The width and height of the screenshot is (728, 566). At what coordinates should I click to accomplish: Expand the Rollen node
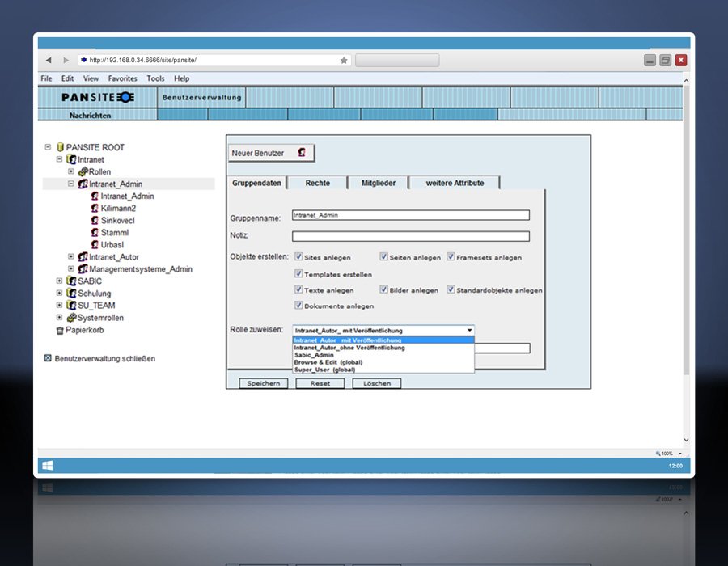click(x=71, y=171)
